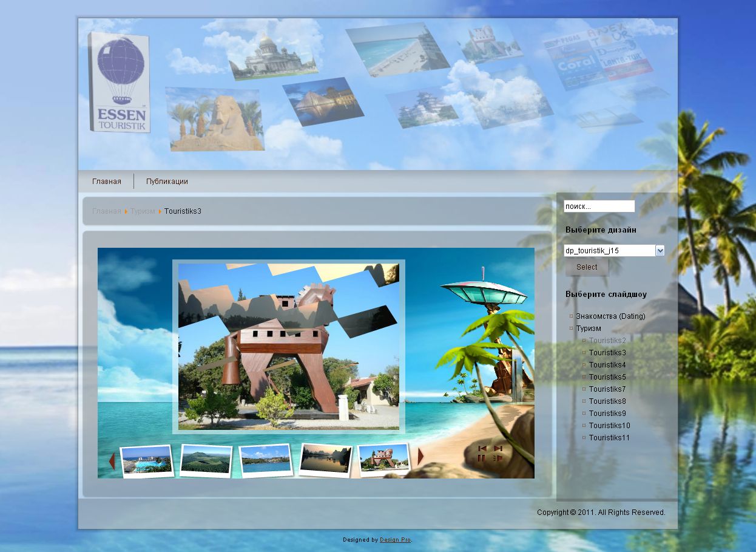Select the blue bay coastline thumbnail
The height and width of the screenshot is (552, 756).
coord(266,461)
